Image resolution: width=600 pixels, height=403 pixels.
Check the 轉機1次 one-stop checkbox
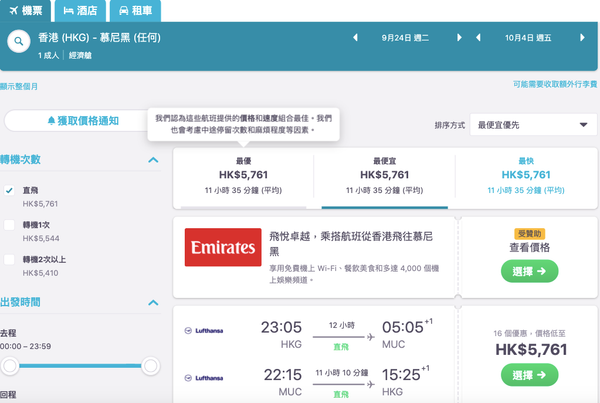[x=9, y=225]
